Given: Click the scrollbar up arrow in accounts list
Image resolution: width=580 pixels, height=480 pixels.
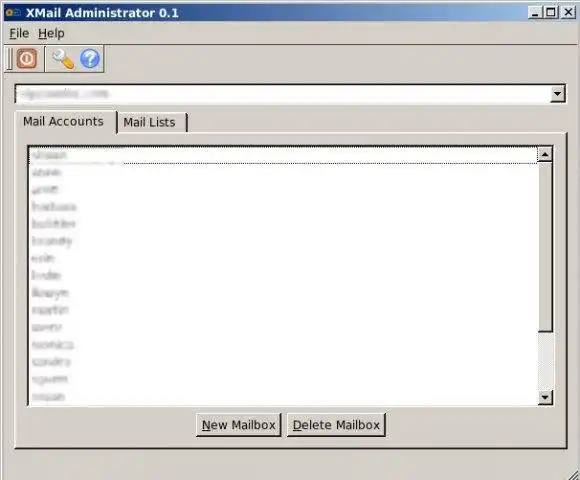Looking at the screenshot, I should pyautogui.click(x=545, y=154).
